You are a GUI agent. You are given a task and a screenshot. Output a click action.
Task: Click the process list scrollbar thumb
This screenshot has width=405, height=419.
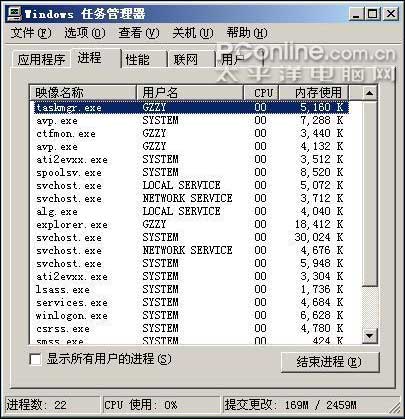click(x=369, y=193)
